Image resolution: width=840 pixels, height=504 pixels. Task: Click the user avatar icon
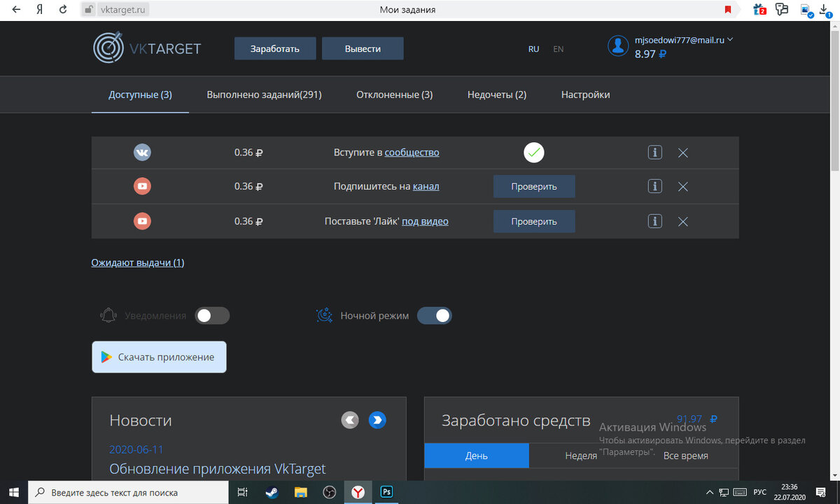click(618, 45)
